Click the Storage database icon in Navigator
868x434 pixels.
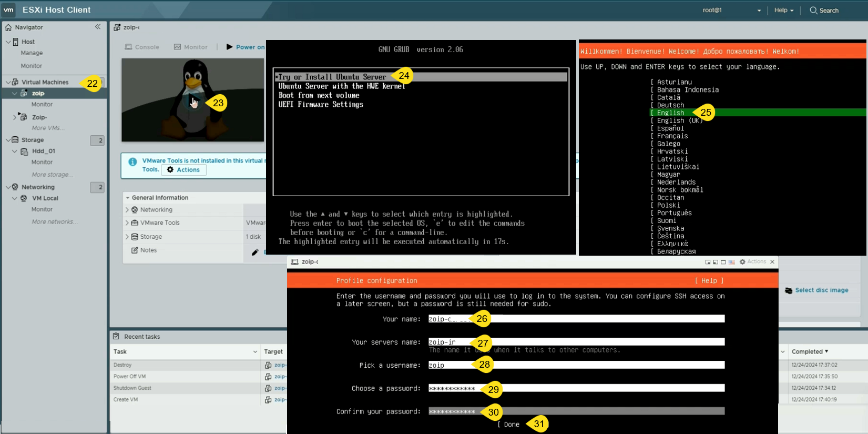point(15,140)
